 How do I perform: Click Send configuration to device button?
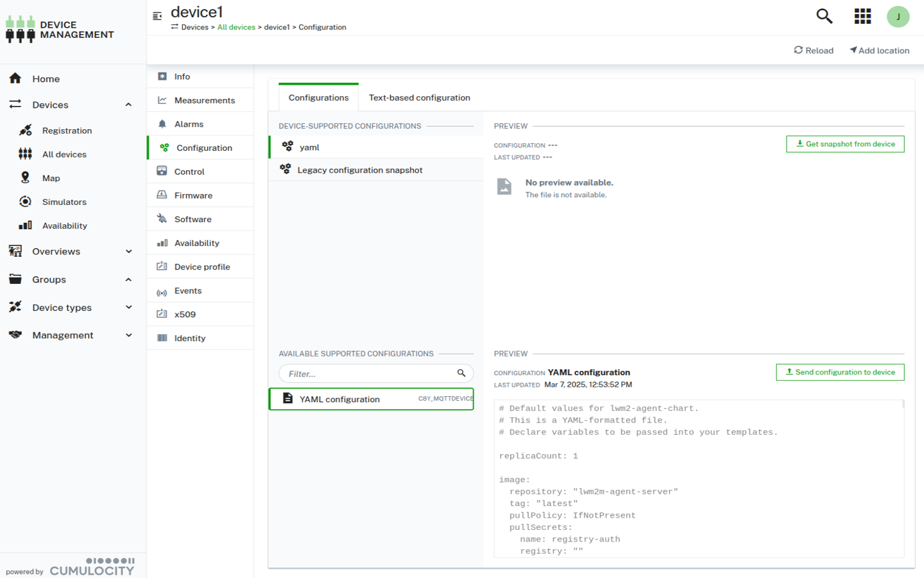coord(840,372)
